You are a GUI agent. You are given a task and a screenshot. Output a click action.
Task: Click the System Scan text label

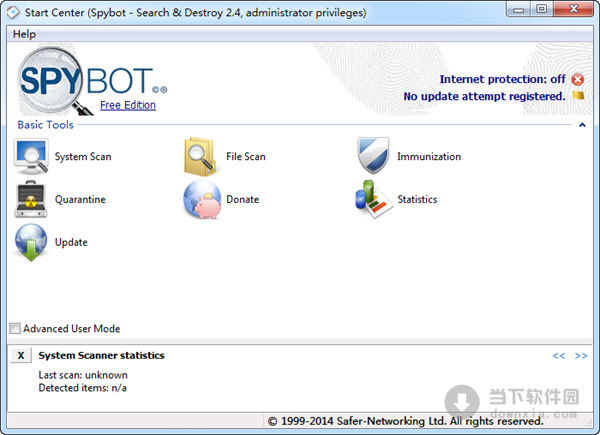[83, 157]
